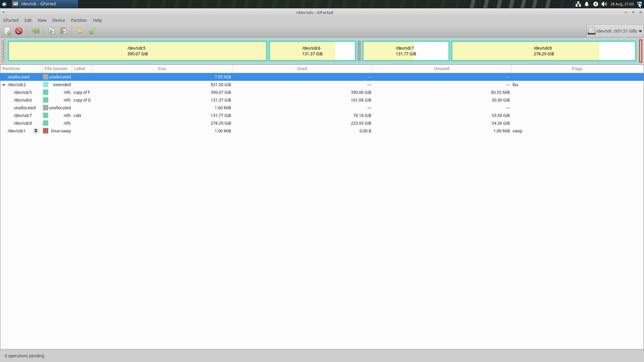644x362 pixels.
Task: Select the 1.00 MiB unallocated row
Action: 322,108
